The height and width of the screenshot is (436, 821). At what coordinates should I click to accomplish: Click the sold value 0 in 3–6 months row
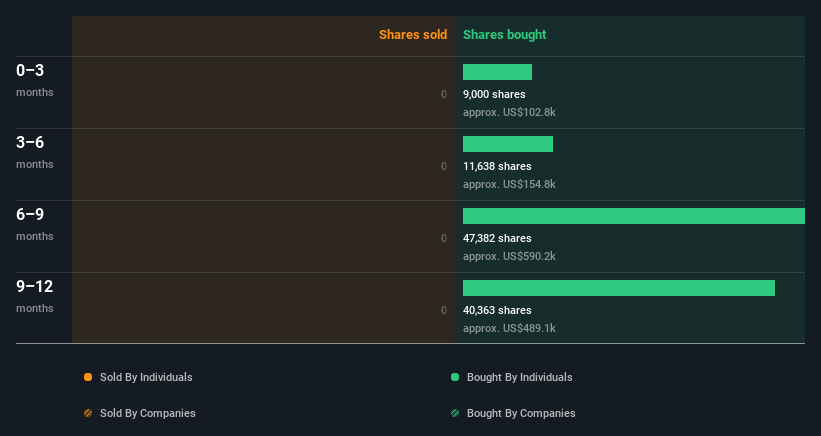tap(444, 166)
